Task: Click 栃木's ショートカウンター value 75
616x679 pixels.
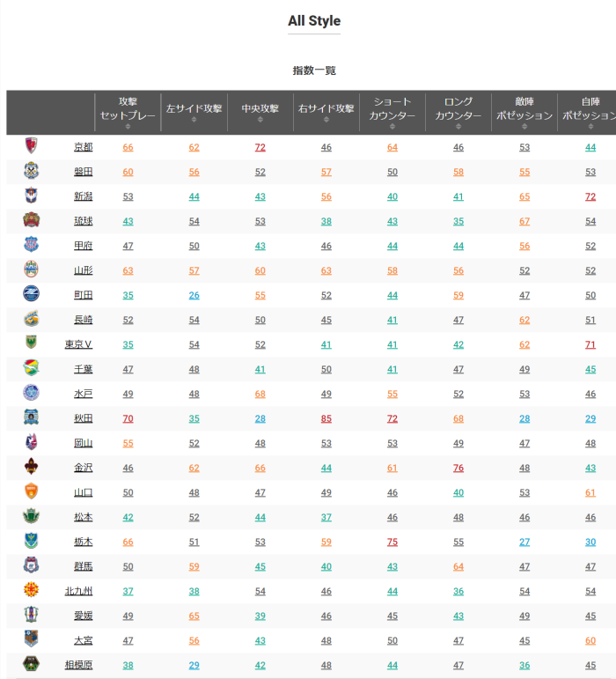Action: pyautogui.click(x=392, y=542)
